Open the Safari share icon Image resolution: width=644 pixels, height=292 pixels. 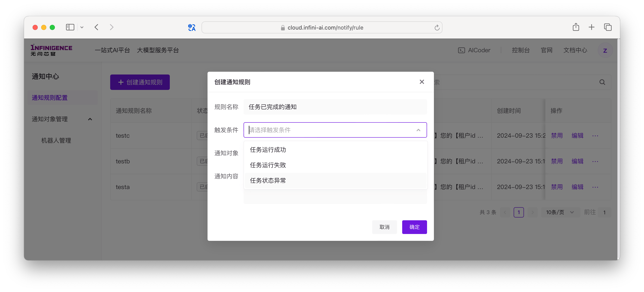click(x=576, y=27)
